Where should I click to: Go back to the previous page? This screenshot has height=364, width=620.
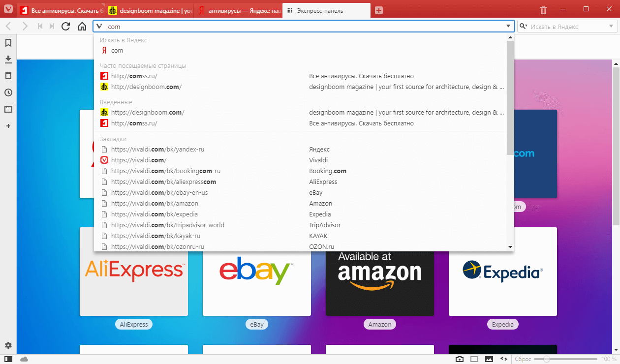pos(8,26)
